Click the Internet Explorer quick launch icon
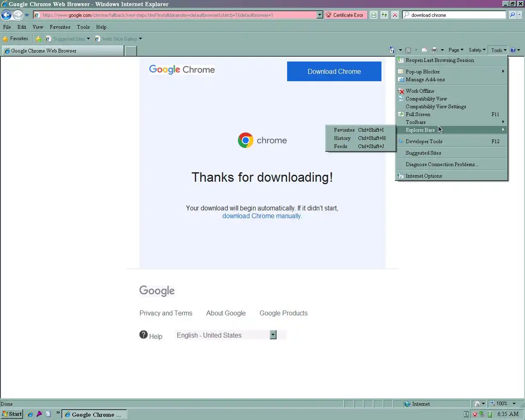525x420 pixels. point(30,414)
